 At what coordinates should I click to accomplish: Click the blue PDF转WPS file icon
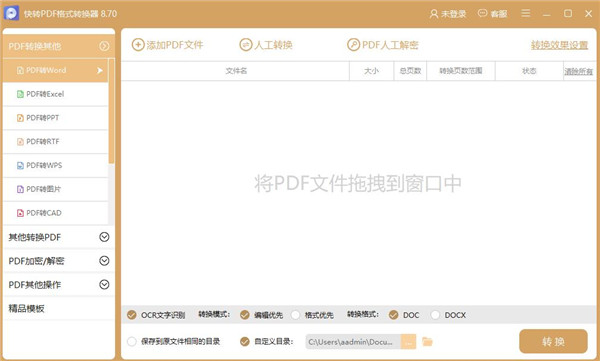click(20, 165)
